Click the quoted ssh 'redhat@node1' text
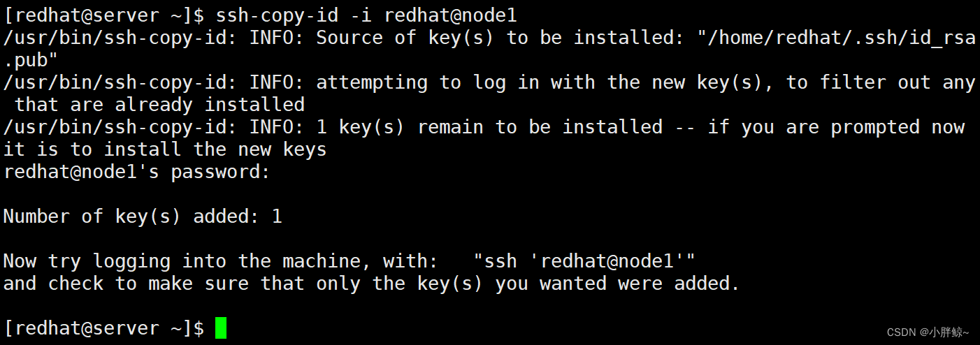The image size is (980, 345). (x=584, y=261)
